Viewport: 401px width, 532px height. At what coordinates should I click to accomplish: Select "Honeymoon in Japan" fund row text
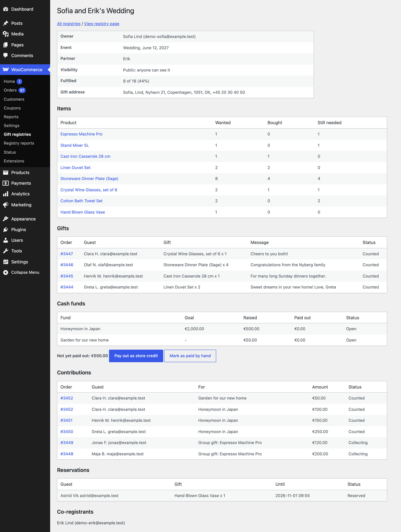click(x=81, y=329)
